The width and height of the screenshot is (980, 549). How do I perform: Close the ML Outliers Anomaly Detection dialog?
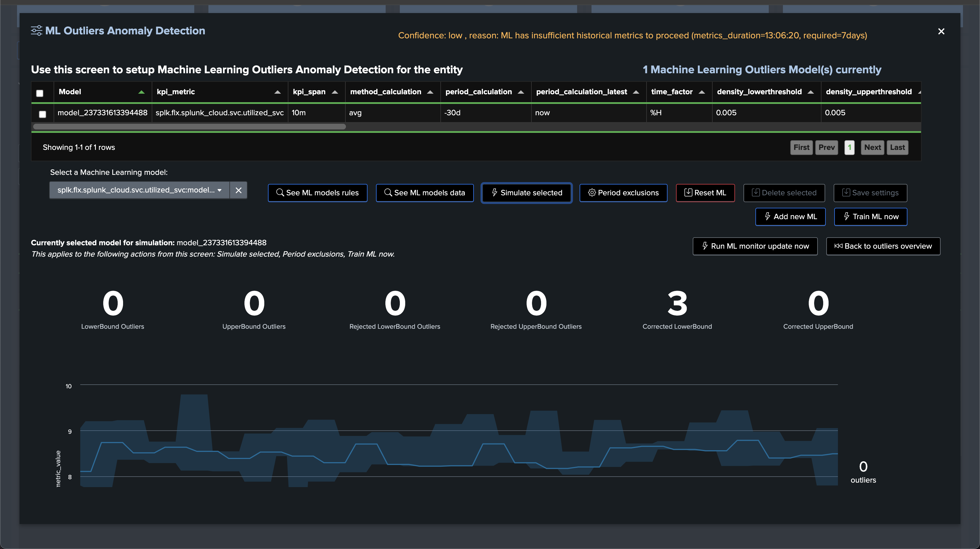pyautogui.click(x=941, y=31)
